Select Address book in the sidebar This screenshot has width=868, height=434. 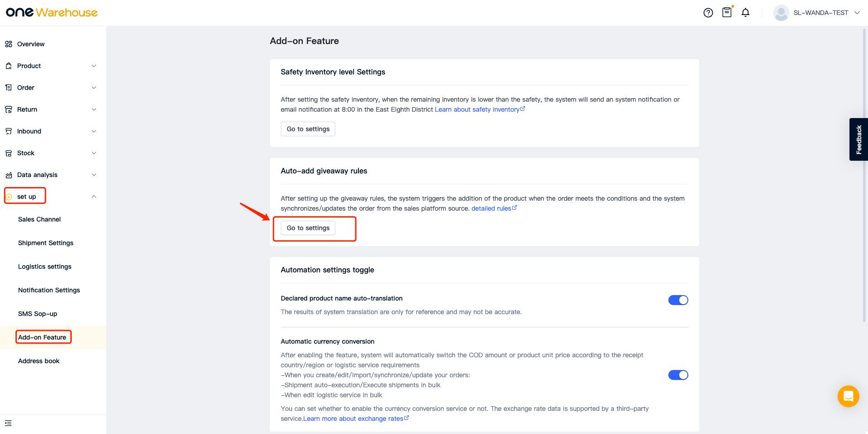pos(39,361)
